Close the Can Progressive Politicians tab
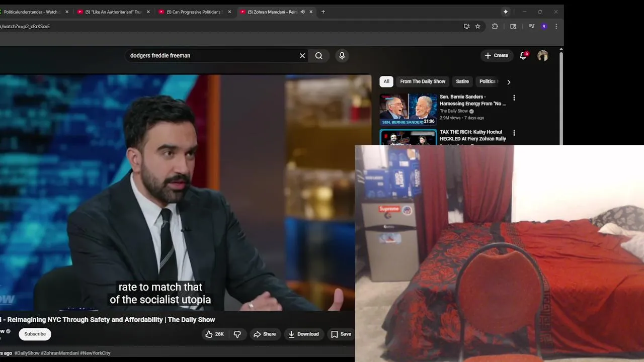 [229, 12]
